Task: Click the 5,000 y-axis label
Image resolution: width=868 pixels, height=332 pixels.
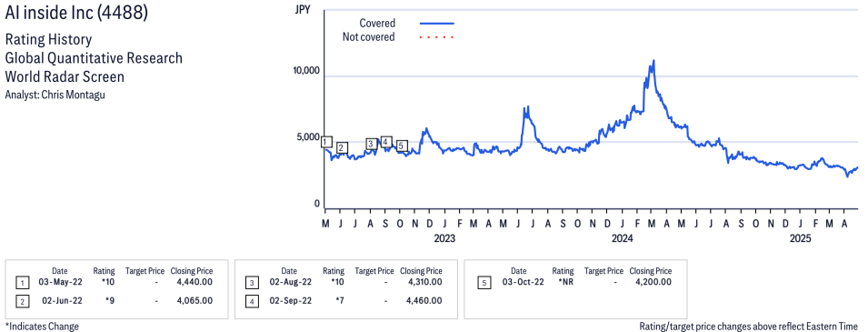Action: (309, 137)
